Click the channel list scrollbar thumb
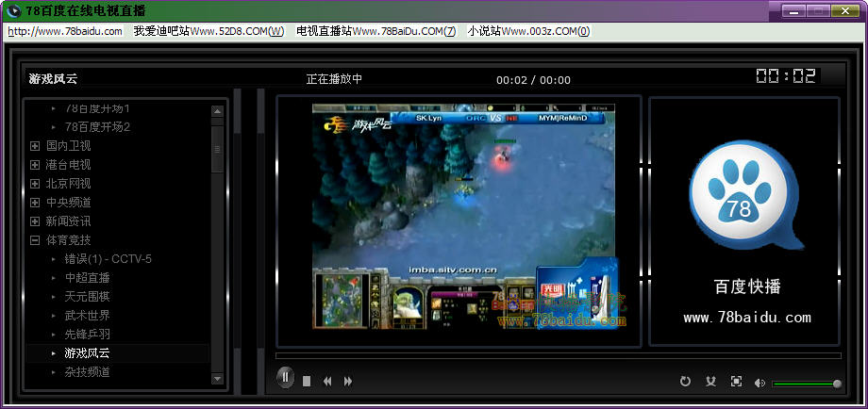The width and height of the screenshot is (868, 409). click(x=218, y=149)
